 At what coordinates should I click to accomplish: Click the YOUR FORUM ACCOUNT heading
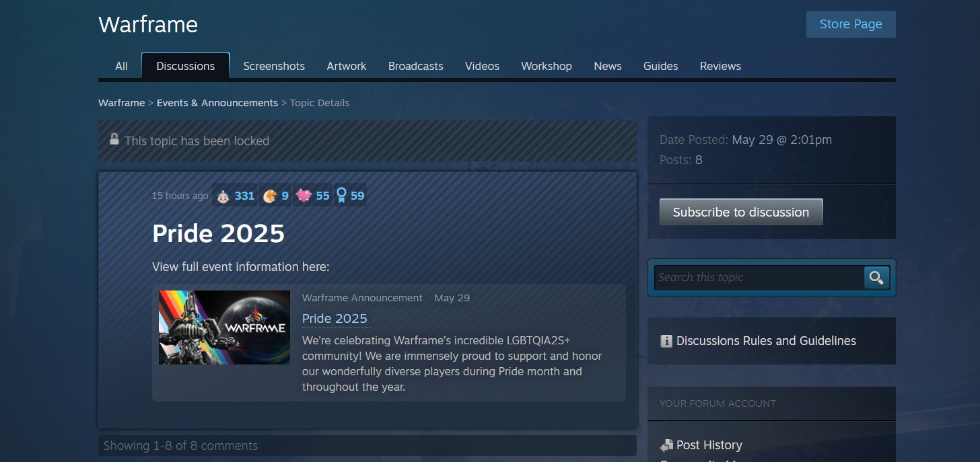pos(717,403)
